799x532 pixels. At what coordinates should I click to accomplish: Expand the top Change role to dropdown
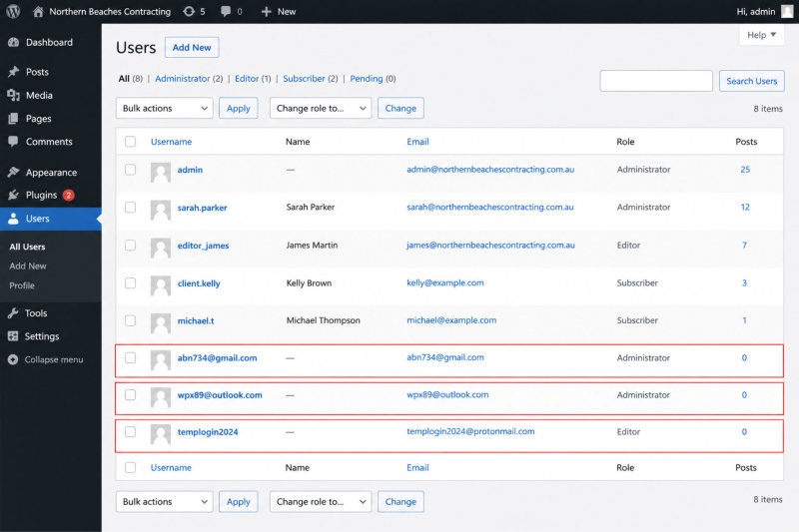pos(321,108)
